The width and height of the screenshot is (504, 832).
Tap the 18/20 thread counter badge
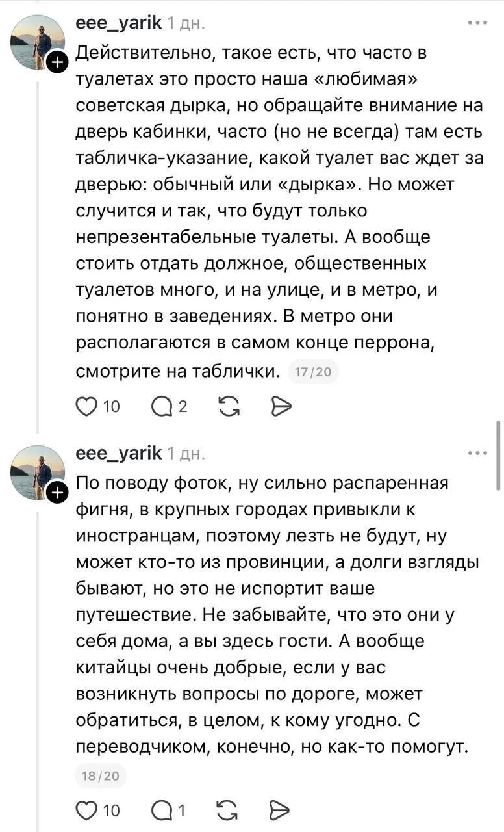(101, 776)
